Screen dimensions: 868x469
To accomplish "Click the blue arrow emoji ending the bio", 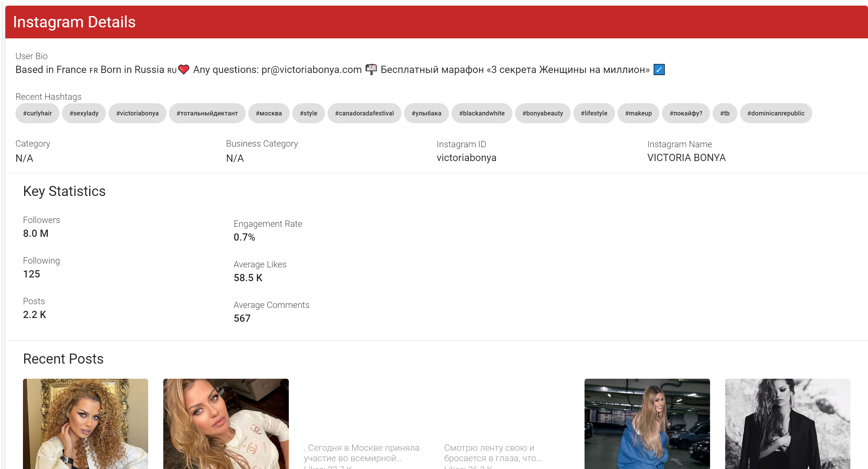I will point(659,70).
